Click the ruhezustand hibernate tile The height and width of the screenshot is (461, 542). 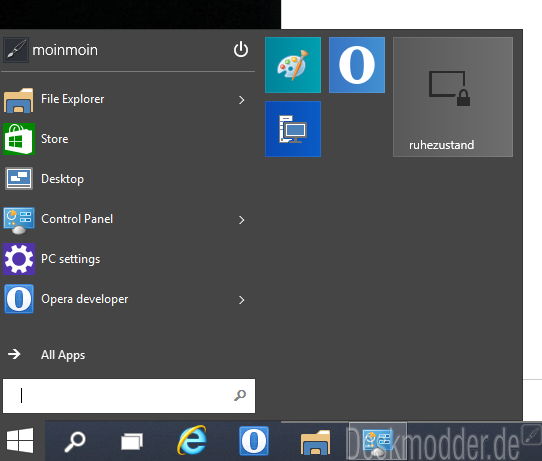[x=452, y=97]
